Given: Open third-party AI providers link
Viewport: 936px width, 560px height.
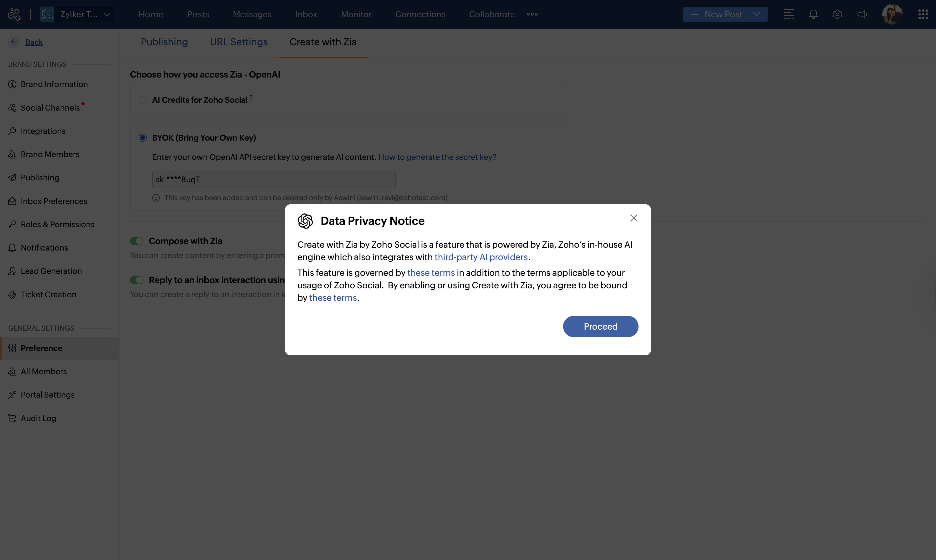Looking at the screenshot, I should (481, 257).
